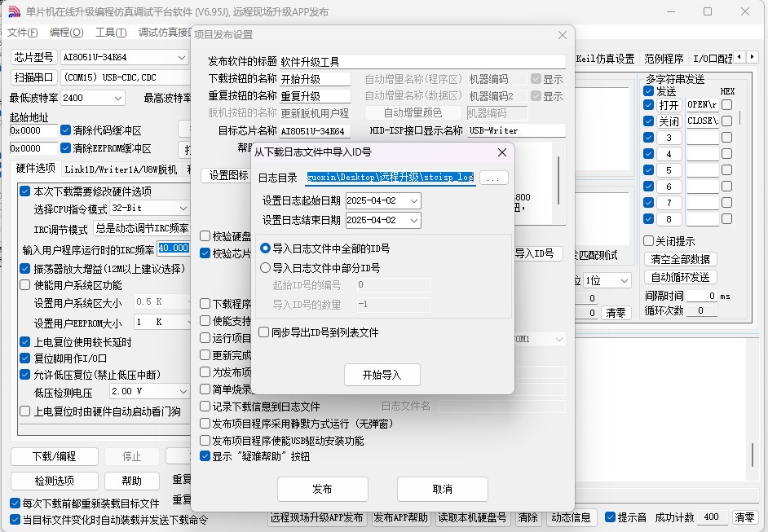Open the 工具(T) menu
This screenshot has width=768, height=532.
[x=111, y=33]
